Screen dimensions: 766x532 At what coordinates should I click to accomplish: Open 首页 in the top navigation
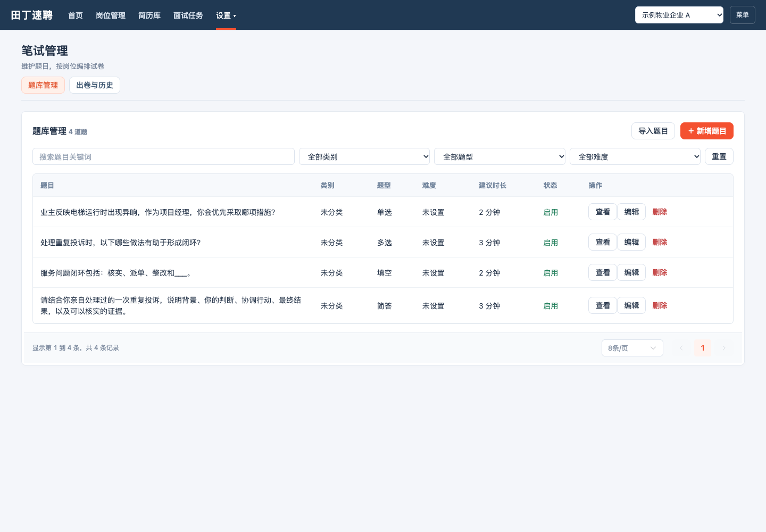pyautogui.click(x=76, y=15)
